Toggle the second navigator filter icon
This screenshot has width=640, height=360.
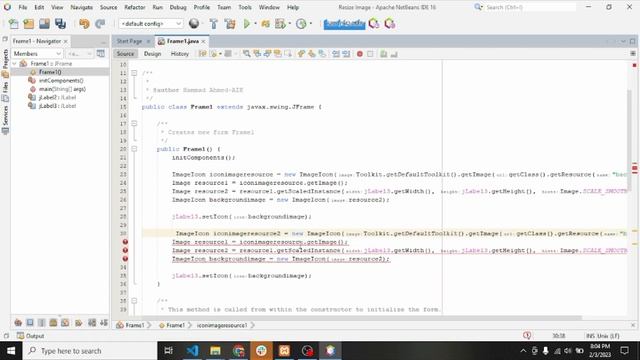(30, 323)
